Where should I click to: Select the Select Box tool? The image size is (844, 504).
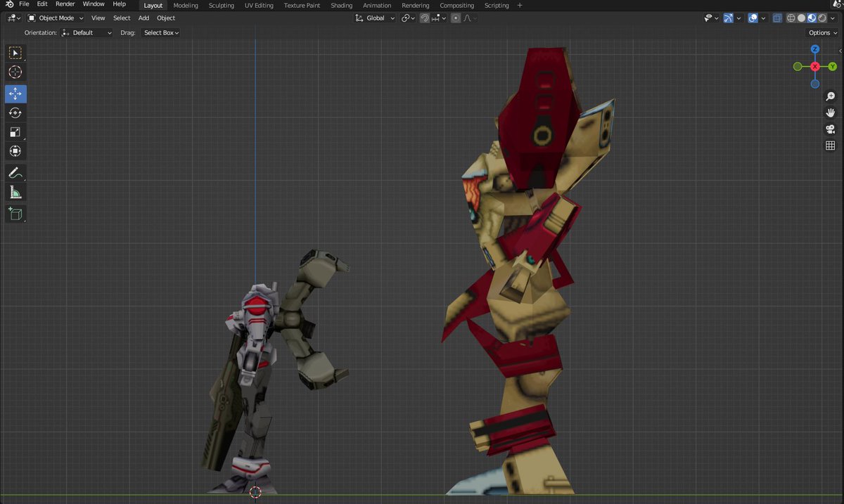tap(15, 53)
